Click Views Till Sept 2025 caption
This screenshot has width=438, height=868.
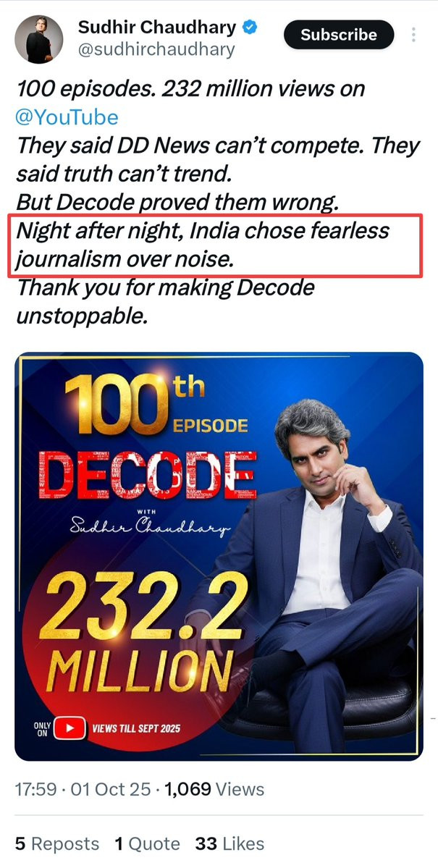pos(136,728)
